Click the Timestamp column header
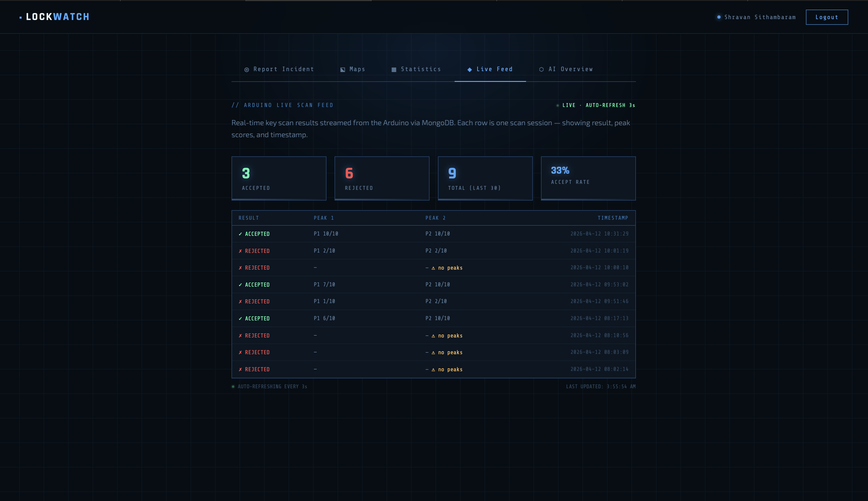Screen dimensions: 868x501 tap(613, 218)
